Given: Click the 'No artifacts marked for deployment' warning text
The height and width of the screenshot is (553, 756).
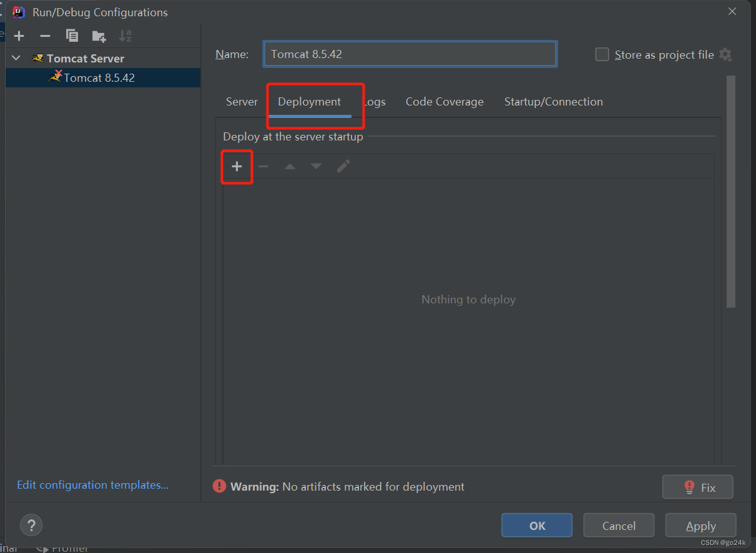Looking at the screenshot, I should (x=373, y=486).
